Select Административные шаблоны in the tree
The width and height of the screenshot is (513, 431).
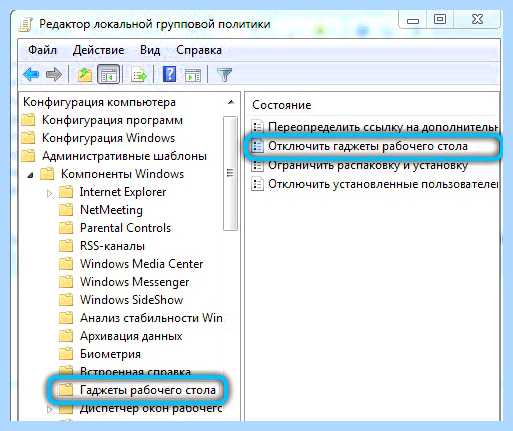pyautogui.click(x=124, y=156)
